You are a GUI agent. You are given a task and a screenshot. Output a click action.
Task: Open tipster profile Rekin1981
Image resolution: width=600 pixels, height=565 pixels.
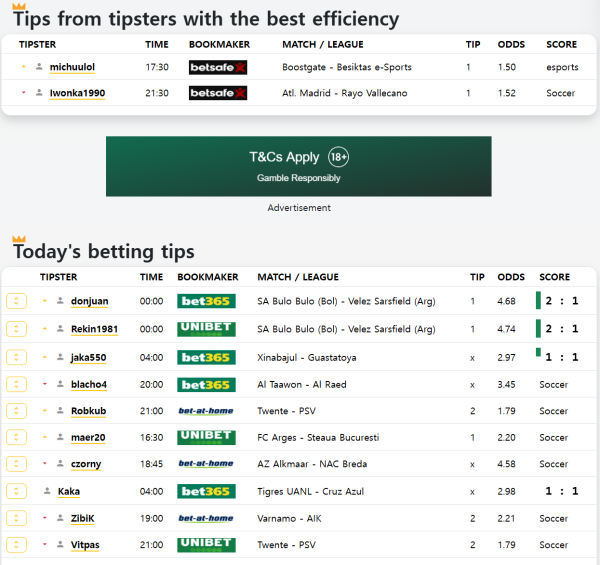[x=94, y=329]
